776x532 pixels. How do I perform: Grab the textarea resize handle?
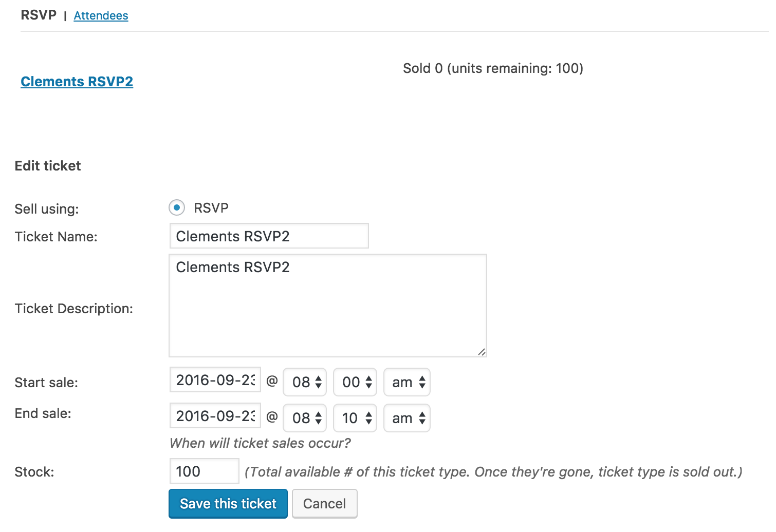pyautogui.click(x=482, y=352)
